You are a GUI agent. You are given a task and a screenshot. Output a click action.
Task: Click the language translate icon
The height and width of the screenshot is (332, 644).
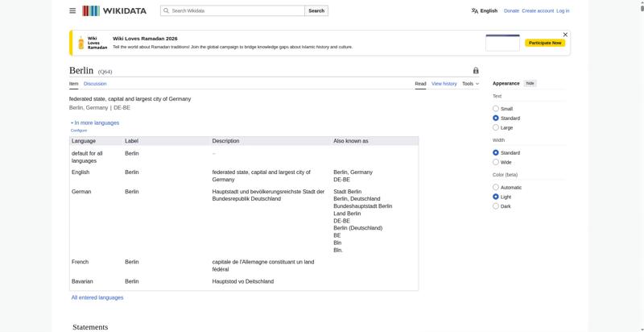pyautogui.click(x=475, y=11)
